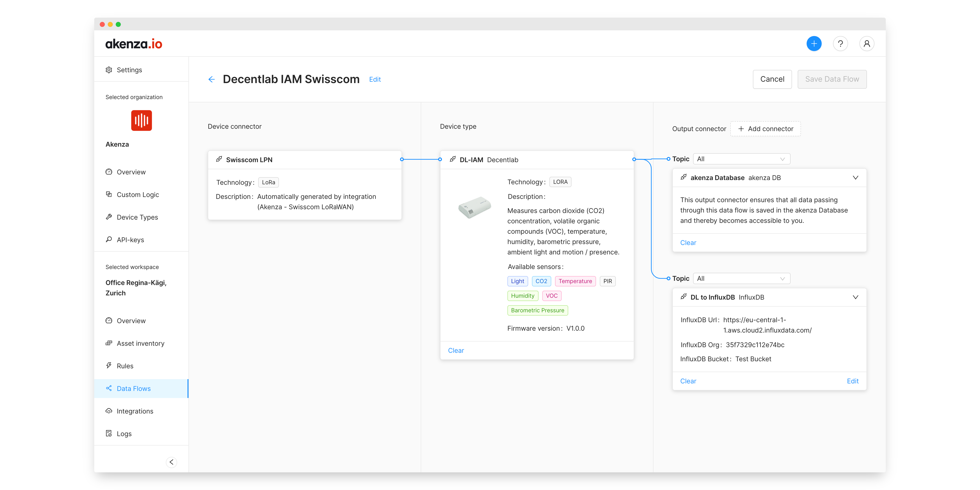Image resolution: width=980 pixels, height=490 pixels.
Task: Click the Asset inventory icon
Action: [109, 343]
